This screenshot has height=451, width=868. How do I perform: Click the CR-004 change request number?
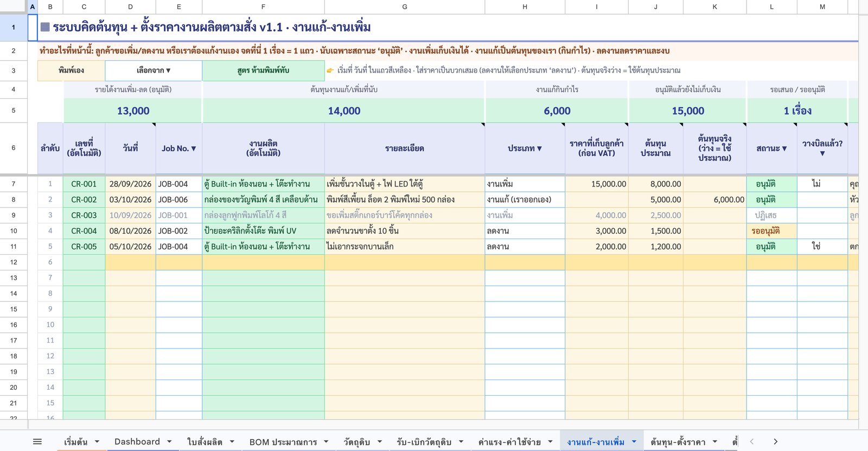tap(84, 231)
